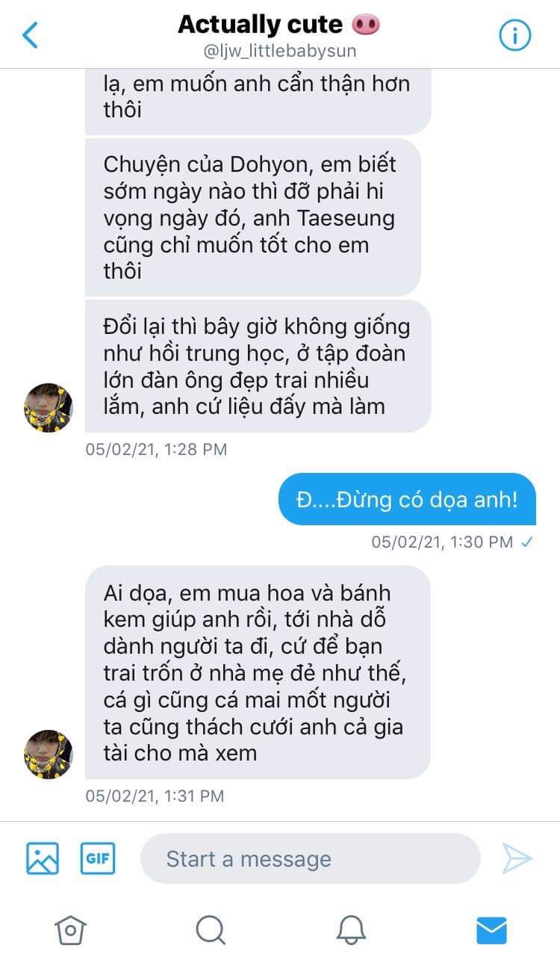This screenshot has height=969, width=560.
Task: Select the blue Đừng có dọa anh bubble
Action: point(407,499)
